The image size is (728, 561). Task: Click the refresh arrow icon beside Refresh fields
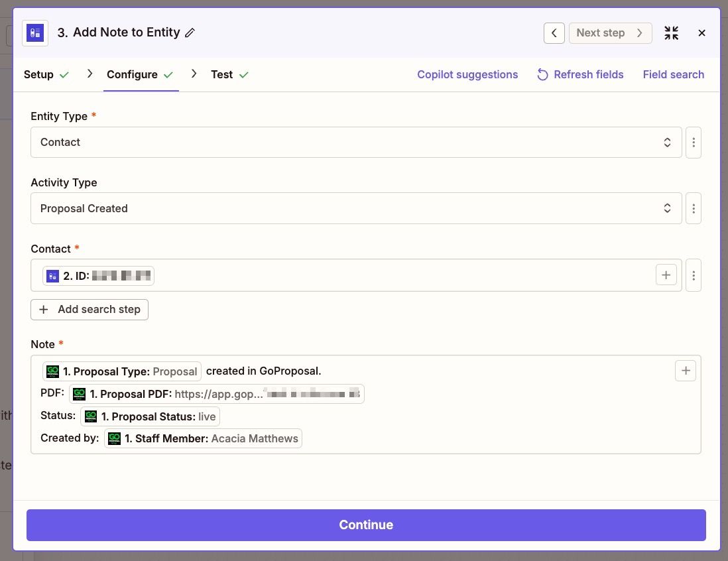coord(542,75)
